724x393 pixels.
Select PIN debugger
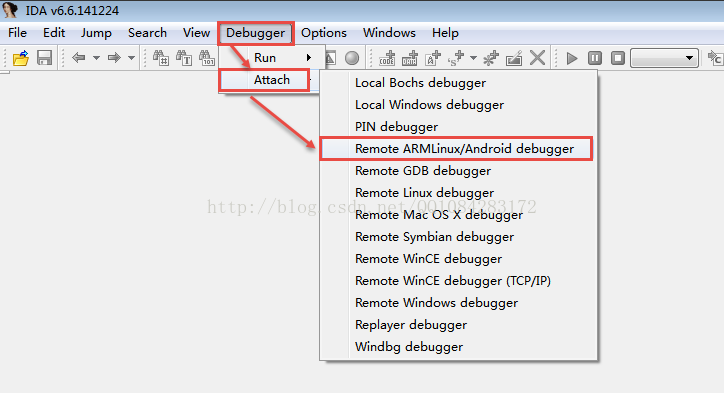[x=458, y=127]
